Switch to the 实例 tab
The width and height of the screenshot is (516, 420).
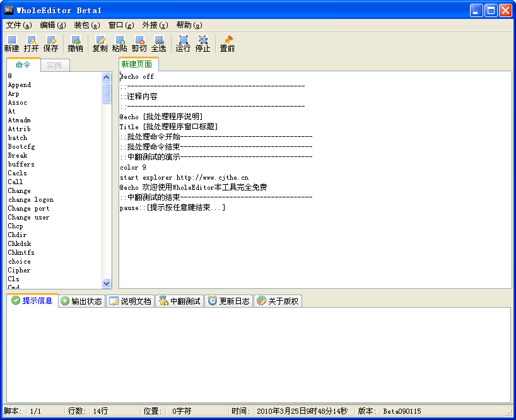click(x=54, y=65)
